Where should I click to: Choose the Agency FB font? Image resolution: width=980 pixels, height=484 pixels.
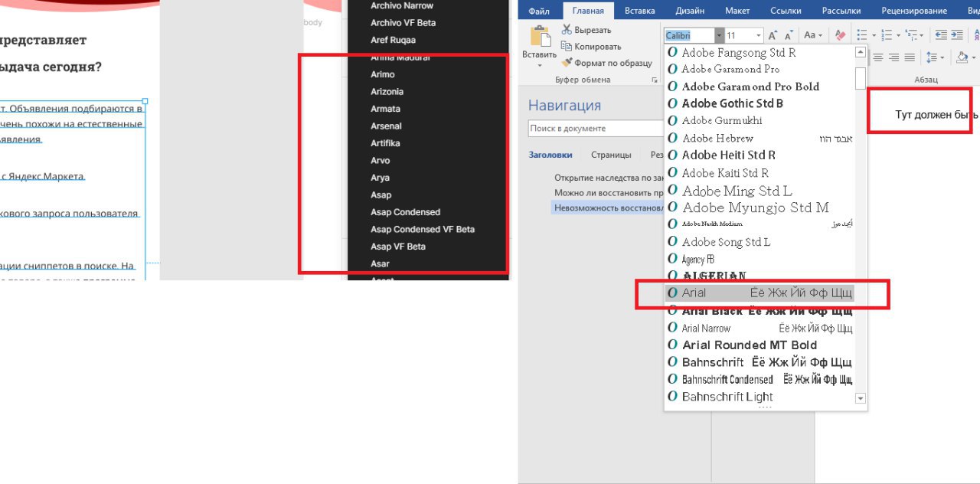tap(759, 259)
